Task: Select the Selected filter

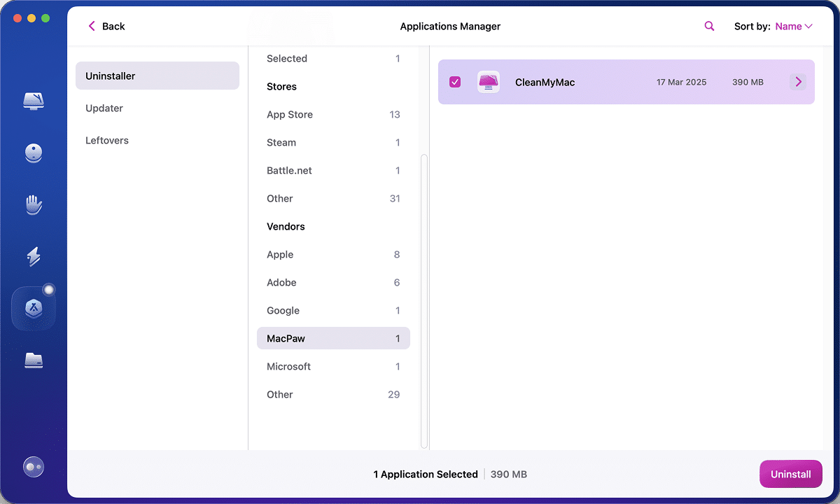Action: click(333, 59)
